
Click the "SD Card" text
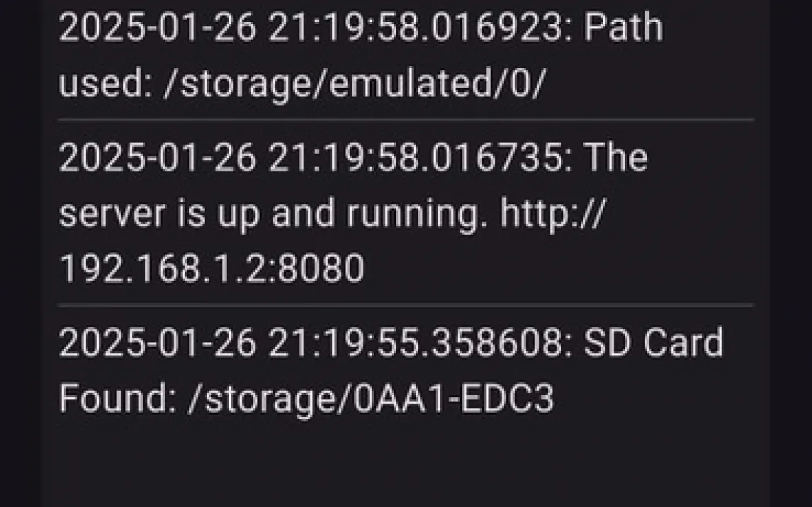(653, 343)
